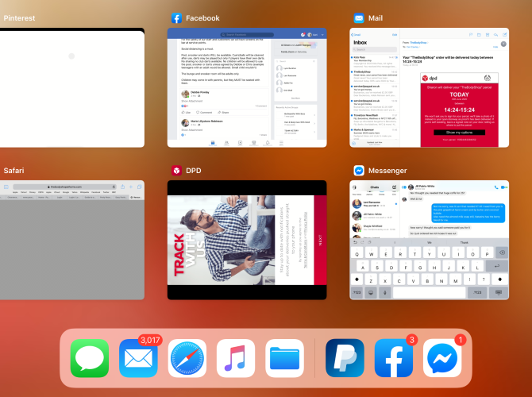Select News Feed tab in Facebook card

click(x=213, y=143)
